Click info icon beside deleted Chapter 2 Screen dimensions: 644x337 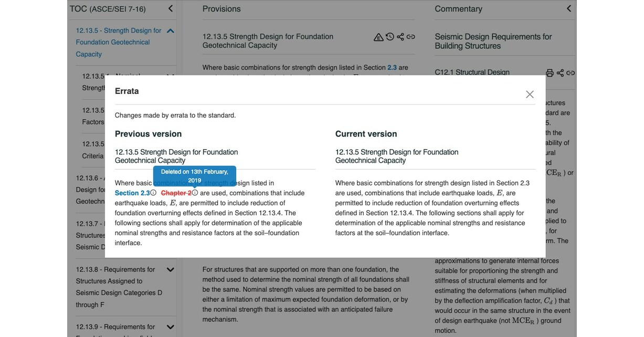(x=195, y=193)
